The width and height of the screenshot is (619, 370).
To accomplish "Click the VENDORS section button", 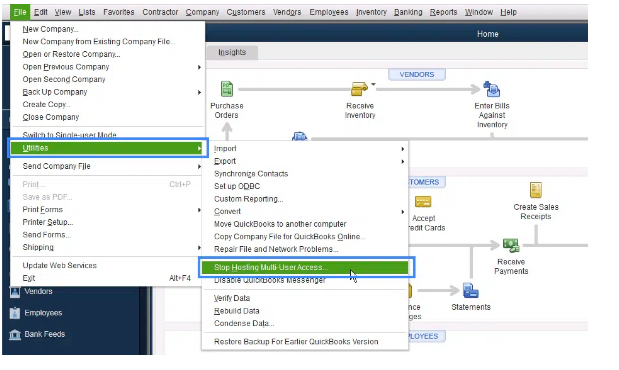I will [x=416, y=74].
